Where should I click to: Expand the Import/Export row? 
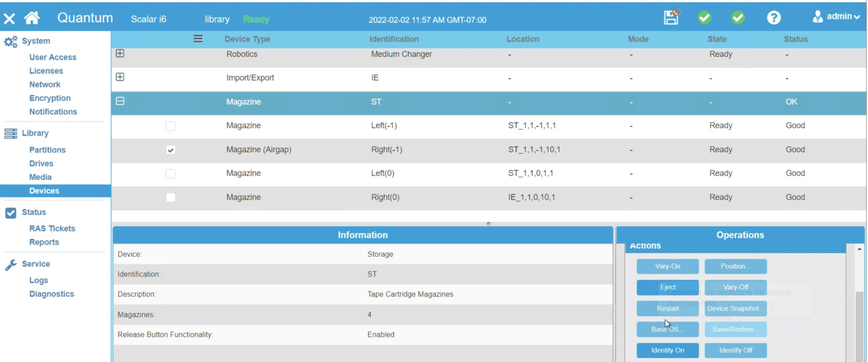120,77
